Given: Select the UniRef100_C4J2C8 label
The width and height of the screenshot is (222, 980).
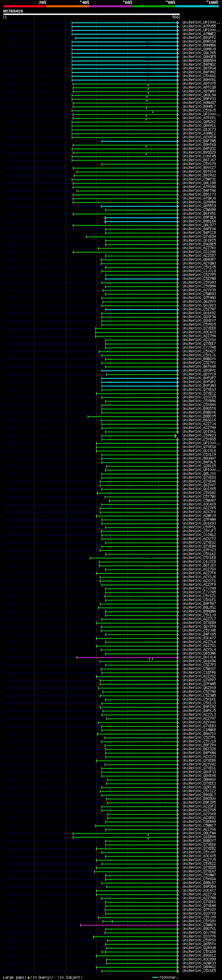Looking at the screenshot, I should coord(199,561).
